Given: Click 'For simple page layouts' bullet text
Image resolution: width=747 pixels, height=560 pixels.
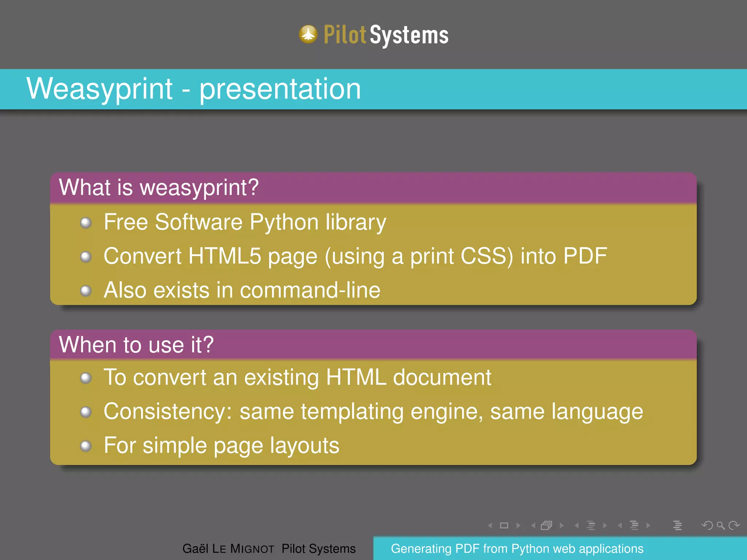Looking at the screenshot, I should 221,446.
